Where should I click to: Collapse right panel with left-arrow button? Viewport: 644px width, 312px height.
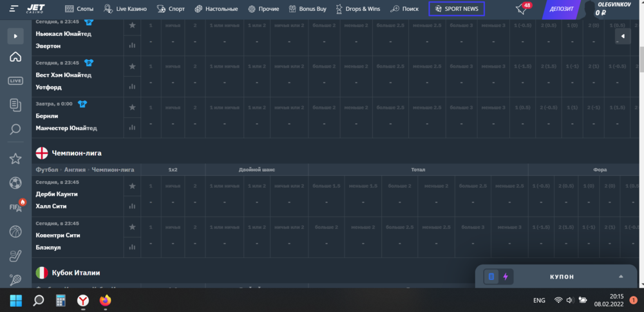(623, 36)
